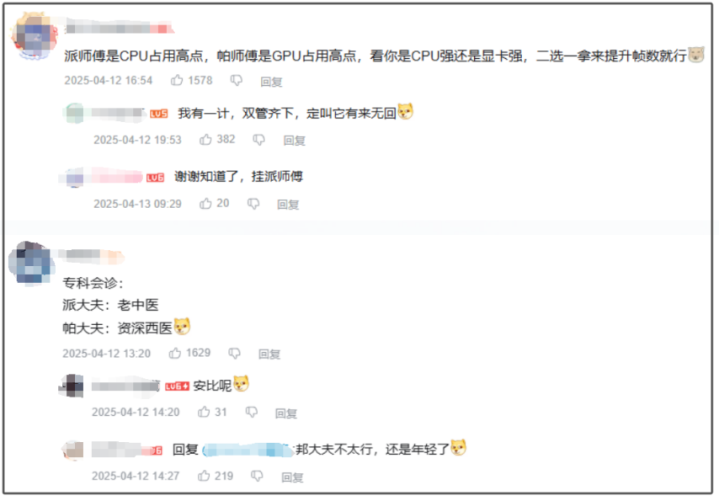This screenshot has width=719, height=501.
Task: Click 回复 under the 1629-like comment
Action: [x=269, y=354]
